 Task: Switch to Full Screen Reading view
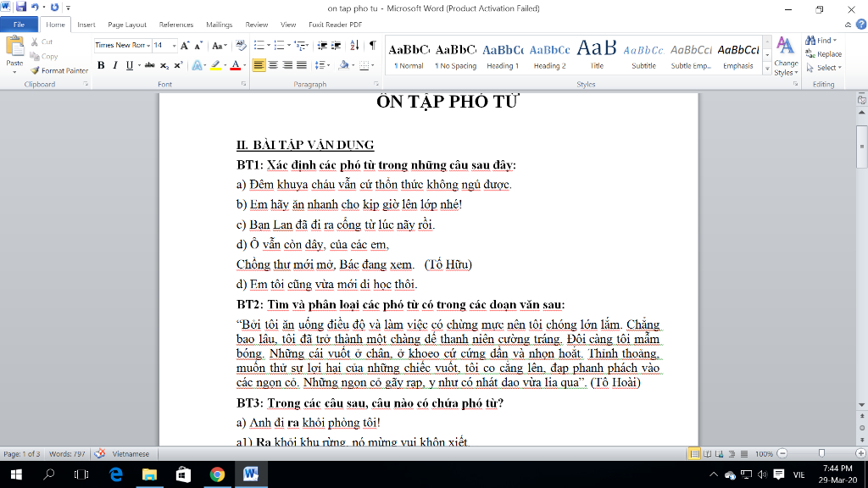707,454
